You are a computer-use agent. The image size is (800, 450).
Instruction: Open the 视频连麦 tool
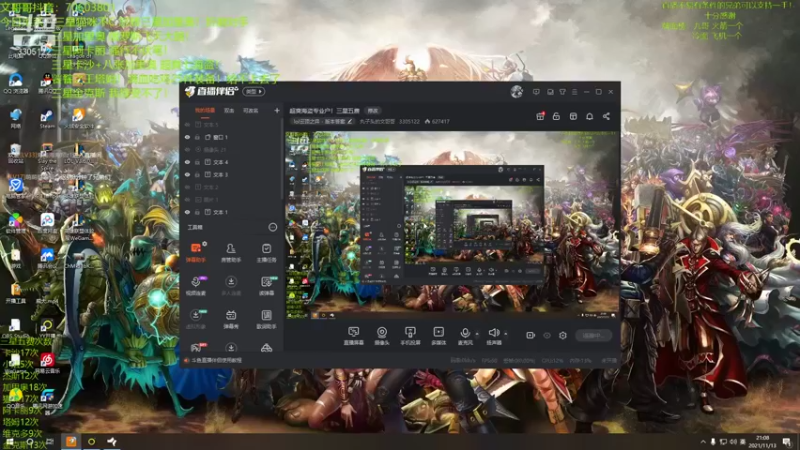click(196, 286)
